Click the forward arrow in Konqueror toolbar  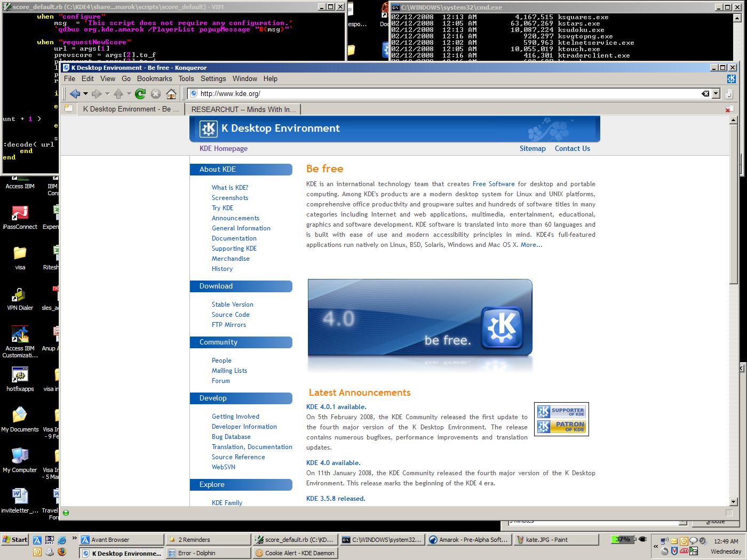tap(96, 94)
